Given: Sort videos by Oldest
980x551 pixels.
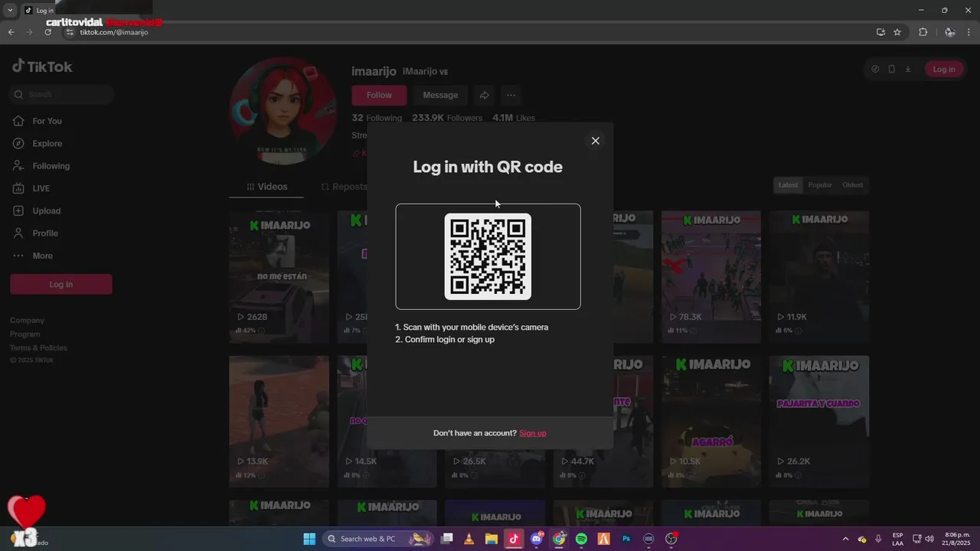Looking at the screenshot, I should 852,185.
